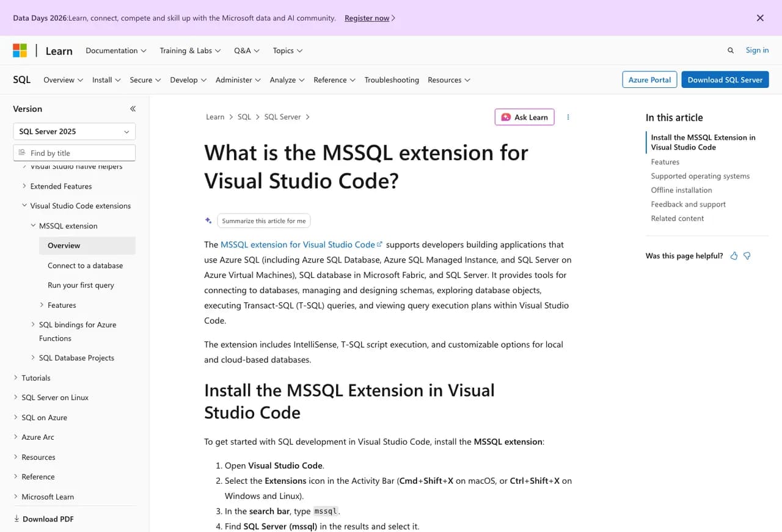Screen dimensions: 782x532
Task: Open the more actions vertical dots menu
Action: [568, 117]
